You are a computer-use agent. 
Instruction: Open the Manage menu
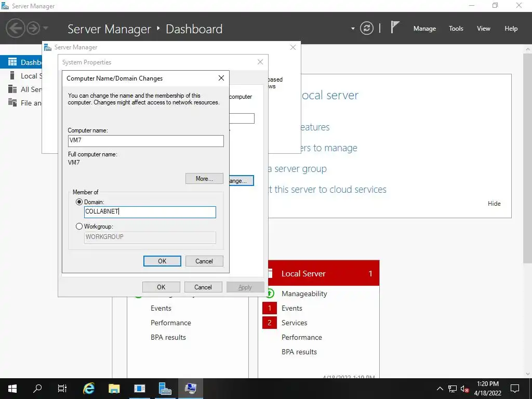pyautogui.click(x=424, y=29)
